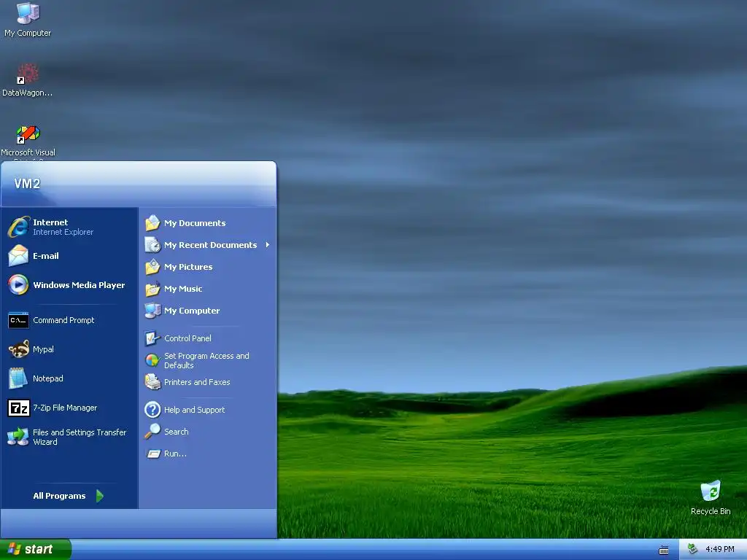Image resolution: width=747 pixels, height=560 pixels.
Task: Select the Internet Explorer subtitle text
Action: 63,232
